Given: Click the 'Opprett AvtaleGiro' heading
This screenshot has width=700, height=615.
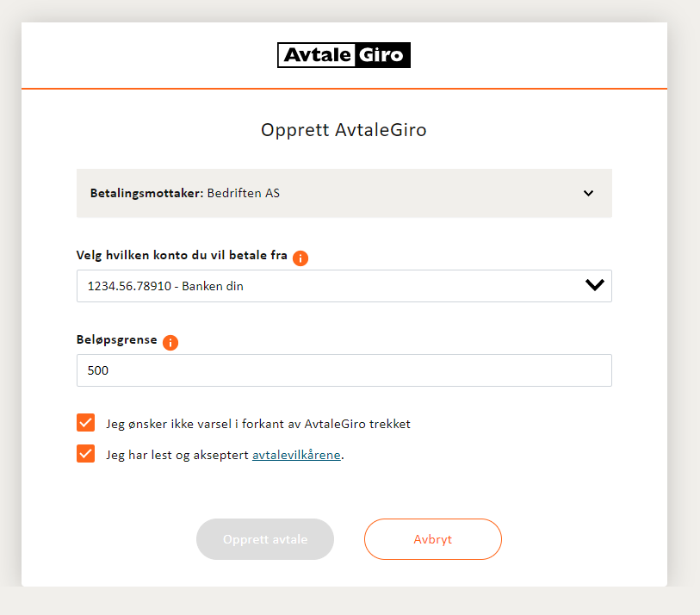Looking at the screenshot, I should [344, 130].
